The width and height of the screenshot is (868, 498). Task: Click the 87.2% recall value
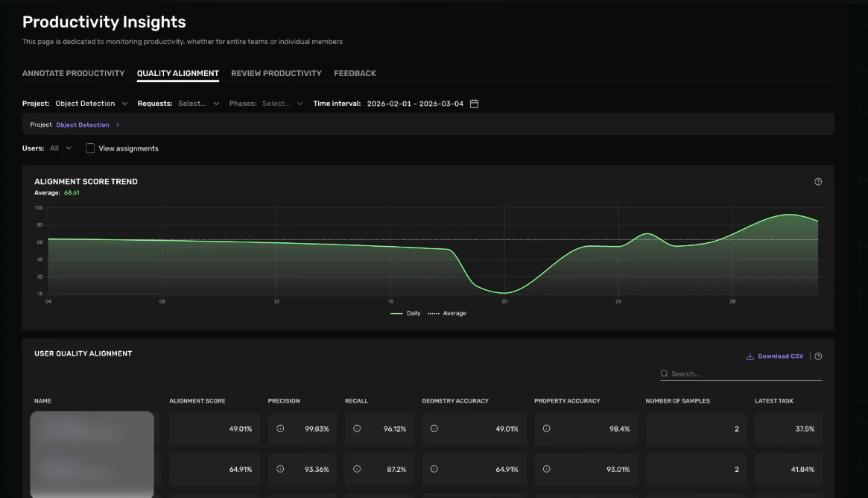tap(396, 469)
